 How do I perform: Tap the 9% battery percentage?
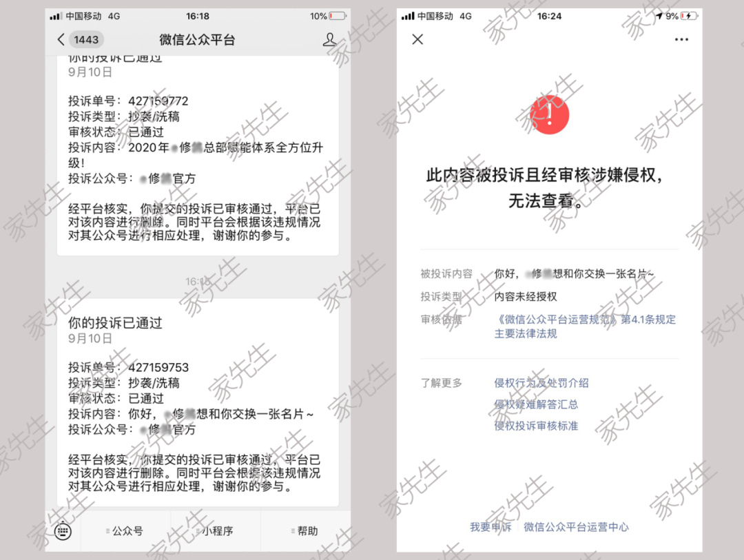coord(672,16)
